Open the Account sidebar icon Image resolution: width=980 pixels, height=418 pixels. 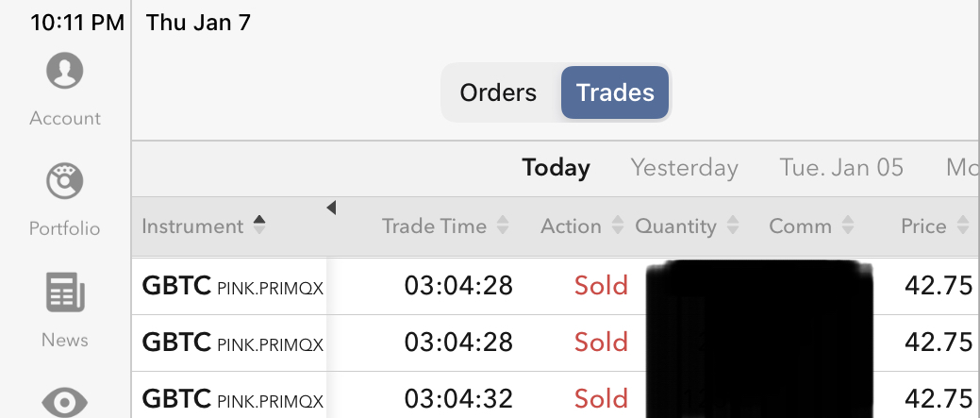pos(64,73)
